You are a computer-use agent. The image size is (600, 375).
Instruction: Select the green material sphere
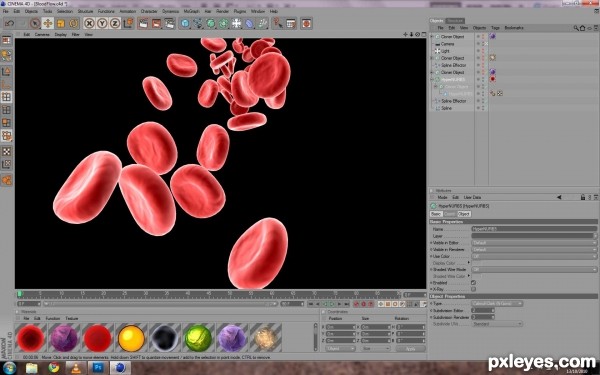pos(198,338)
